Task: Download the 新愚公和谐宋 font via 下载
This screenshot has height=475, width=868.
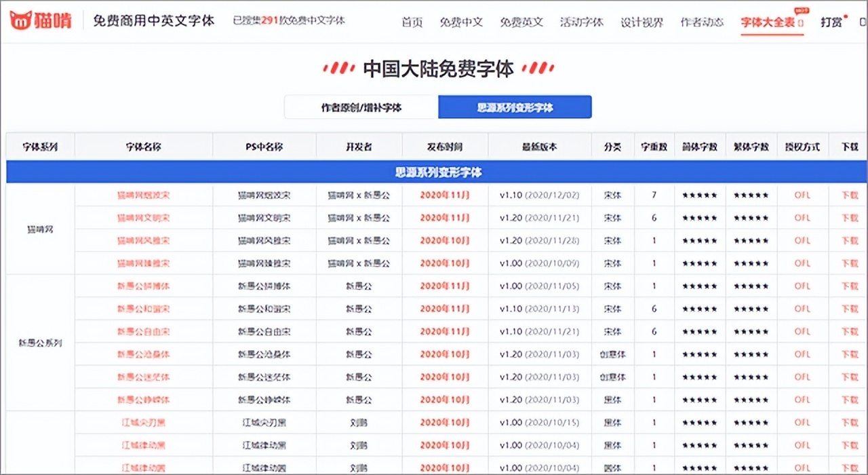Action: (850, 309)
